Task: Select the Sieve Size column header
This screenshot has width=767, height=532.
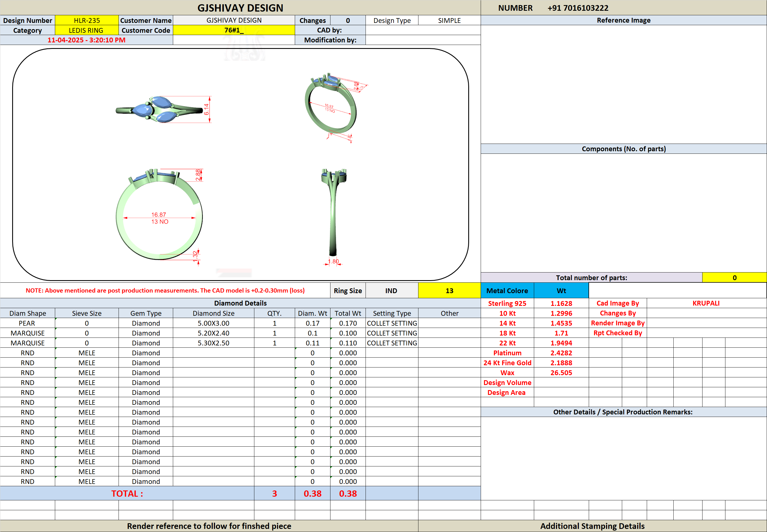Action: [x=87, y=313]
